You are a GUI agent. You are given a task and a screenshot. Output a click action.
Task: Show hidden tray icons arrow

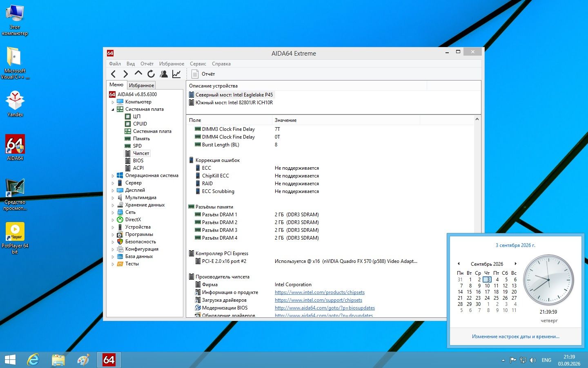point(503,360)
